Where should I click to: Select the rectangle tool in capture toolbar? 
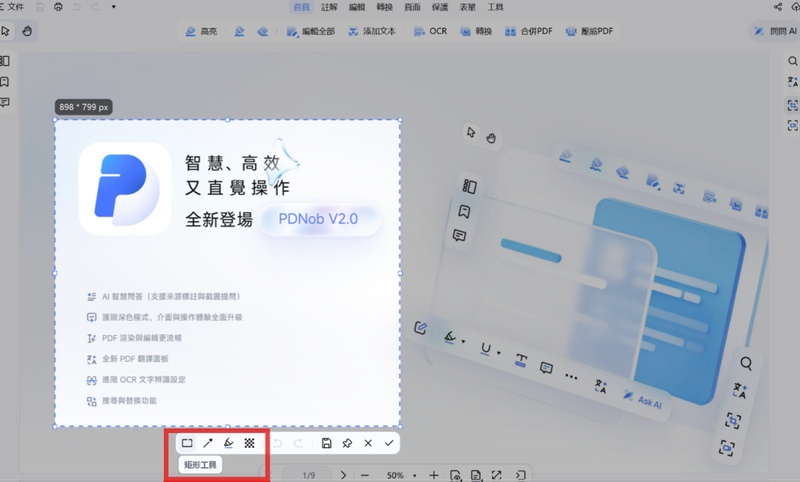tap(187, 443)
